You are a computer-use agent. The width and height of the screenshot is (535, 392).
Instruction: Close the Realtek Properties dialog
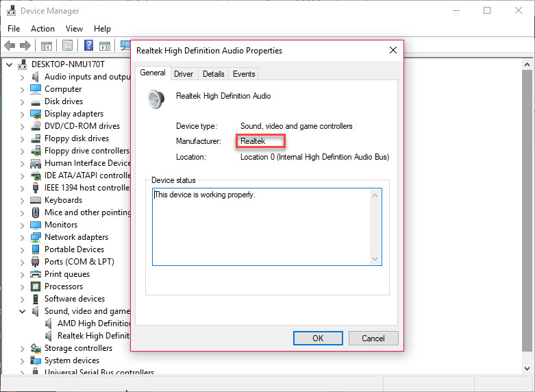pos(393,50)
